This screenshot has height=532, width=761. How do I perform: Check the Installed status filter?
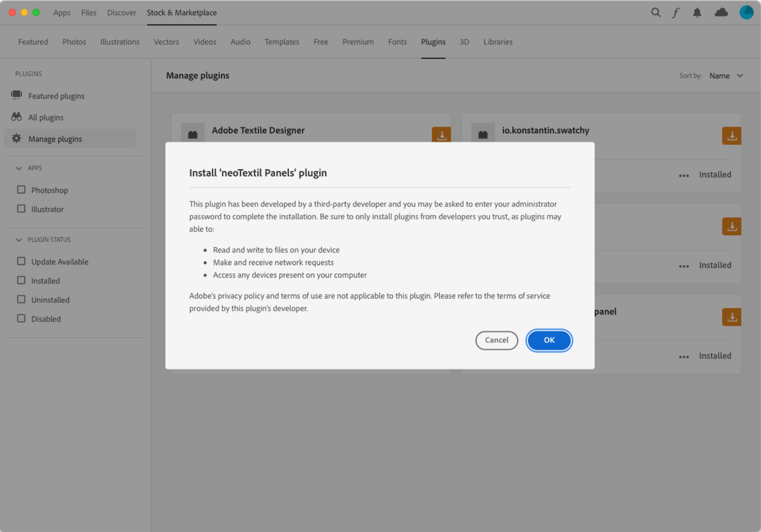click(x=21, y=280)
